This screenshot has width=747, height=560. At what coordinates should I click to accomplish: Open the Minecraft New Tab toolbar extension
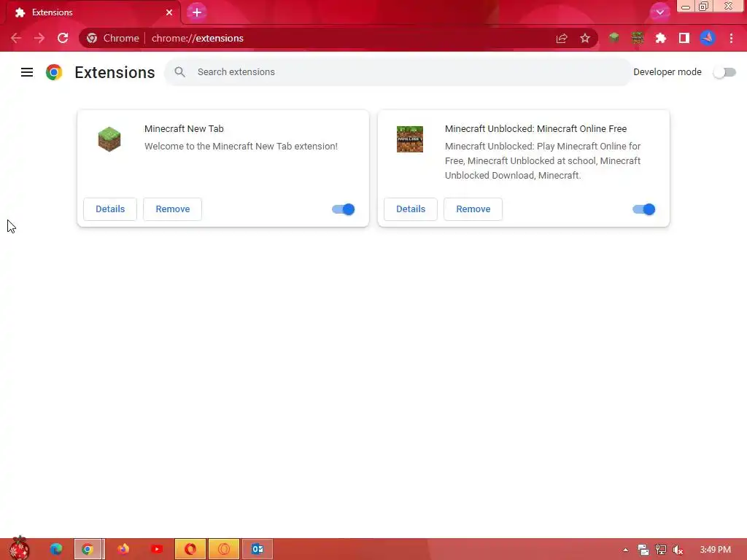coord(614,38)
